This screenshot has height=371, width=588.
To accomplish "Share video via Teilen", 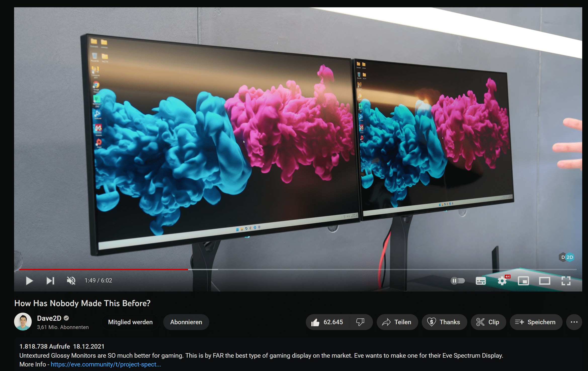I will pos(397,322).
